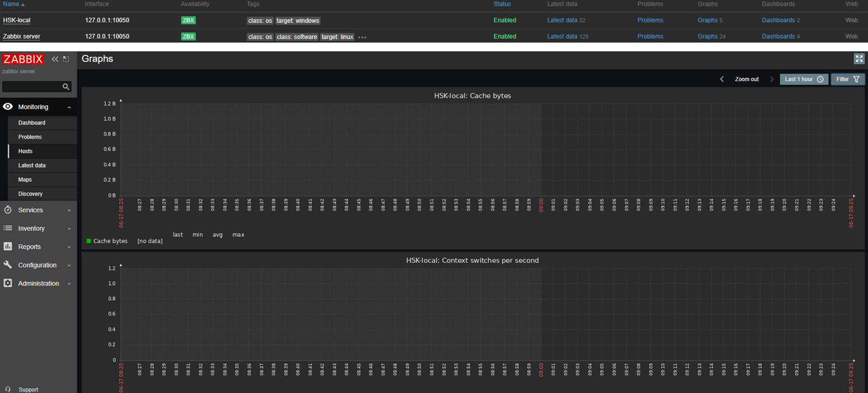Sort hosts by Name column
Screen dimensions: 868x393
[14, 4]
